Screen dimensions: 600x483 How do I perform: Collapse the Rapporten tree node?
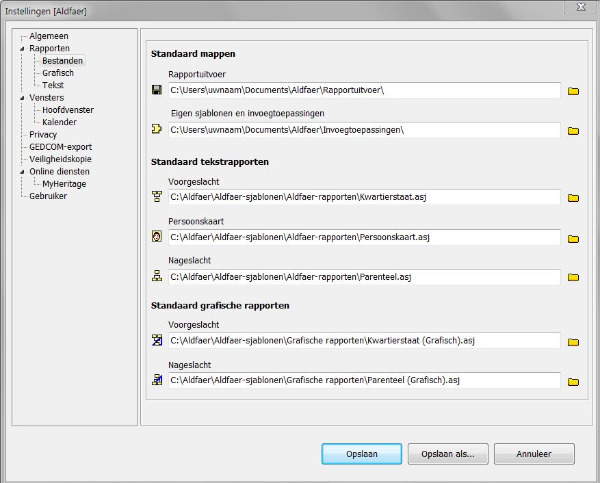click(21, 48)
